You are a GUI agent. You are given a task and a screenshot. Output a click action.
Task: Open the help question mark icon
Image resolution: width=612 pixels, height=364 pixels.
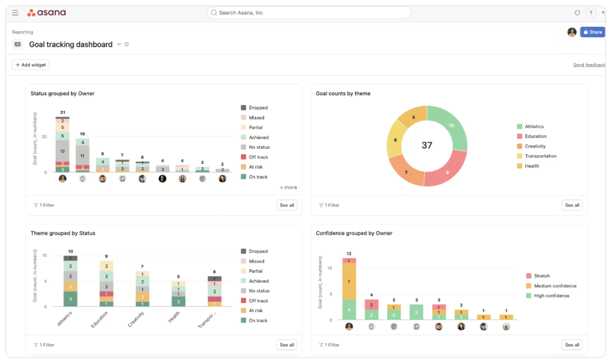point(590,13)
